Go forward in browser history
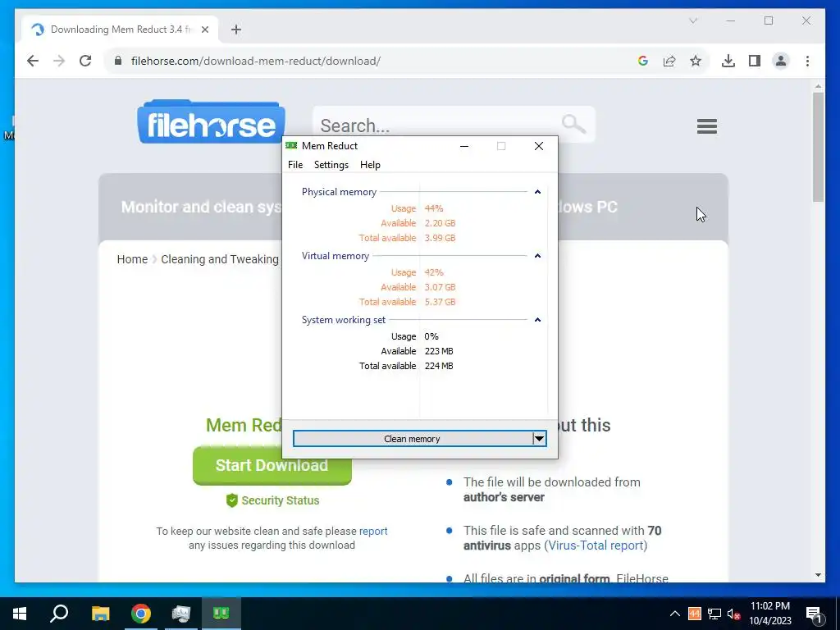Image resolution: width=840 pixels, height=630 pixels. tap(59, 61)
